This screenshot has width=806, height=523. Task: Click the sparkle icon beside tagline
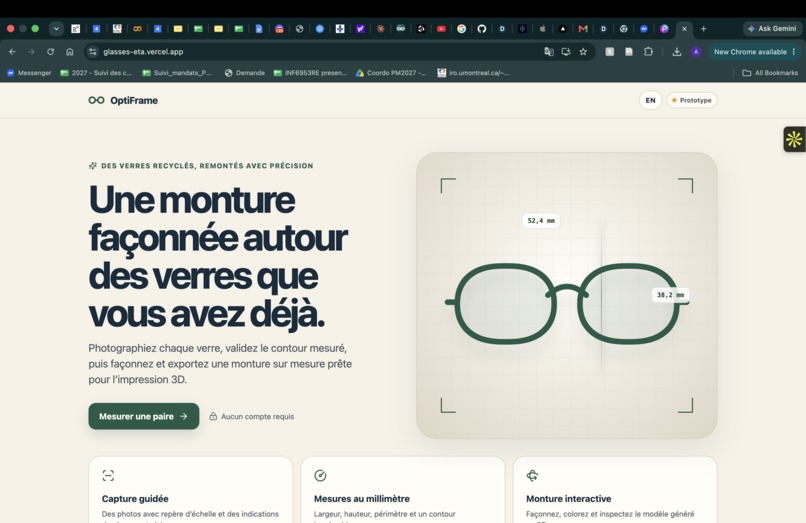pos(93,166)
